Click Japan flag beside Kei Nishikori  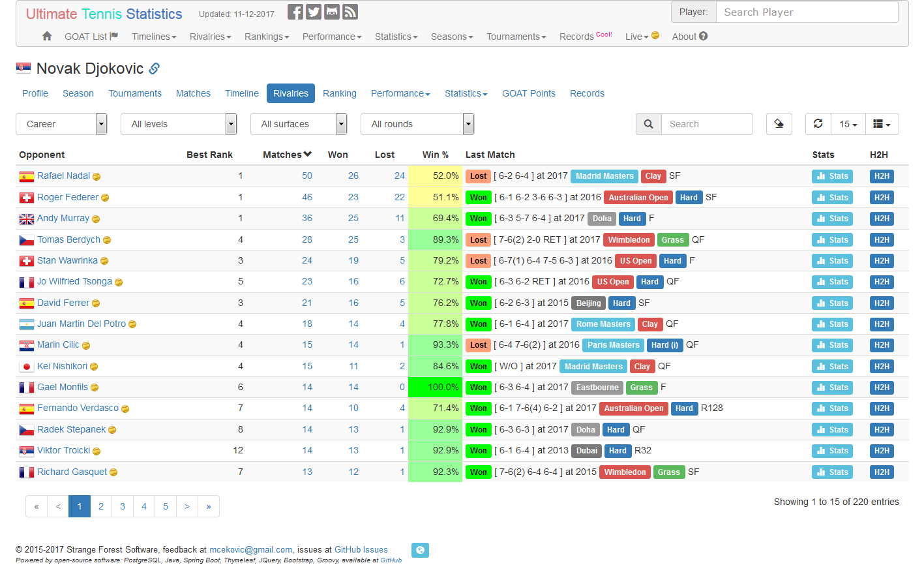tap(27, 367)
